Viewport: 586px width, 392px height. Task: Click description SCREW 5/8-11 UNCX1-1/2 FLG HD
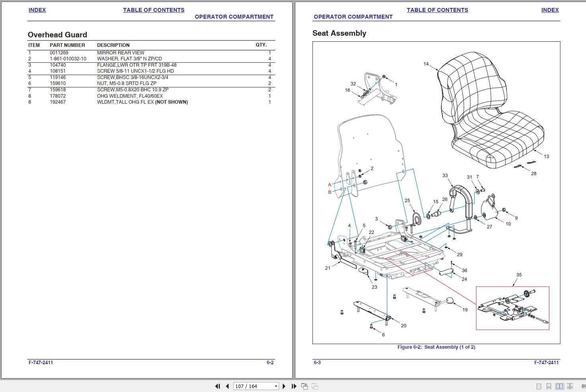point(135,71)
